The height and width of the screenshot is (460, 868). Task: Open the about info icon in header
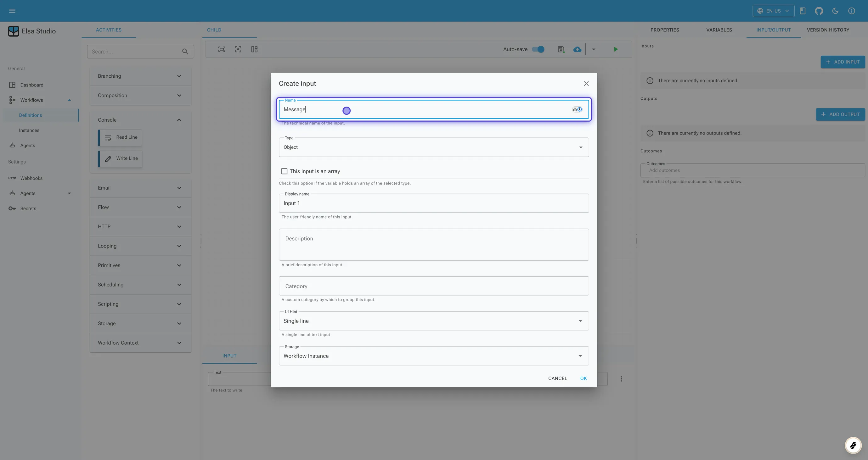tap(852, 11)
